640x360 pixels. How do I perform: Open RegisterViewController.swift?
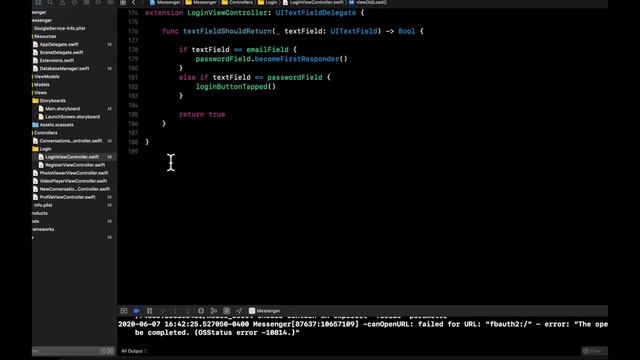[x=75, y=165]
